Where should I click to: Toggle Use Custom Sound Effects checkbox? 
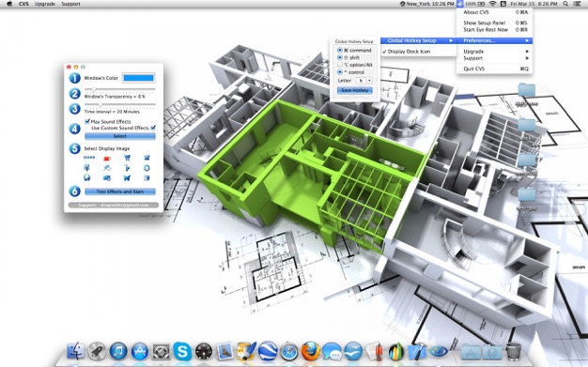[153, 128]
